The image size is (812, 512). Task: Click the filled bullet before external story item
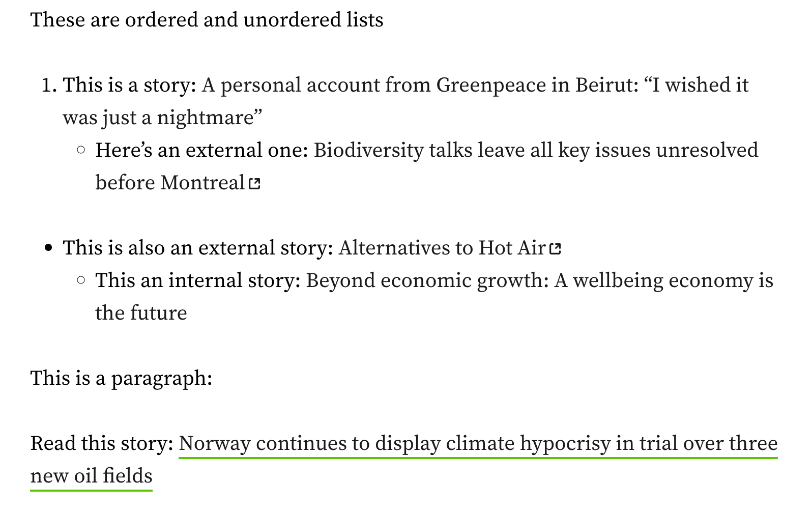(49, 248)
